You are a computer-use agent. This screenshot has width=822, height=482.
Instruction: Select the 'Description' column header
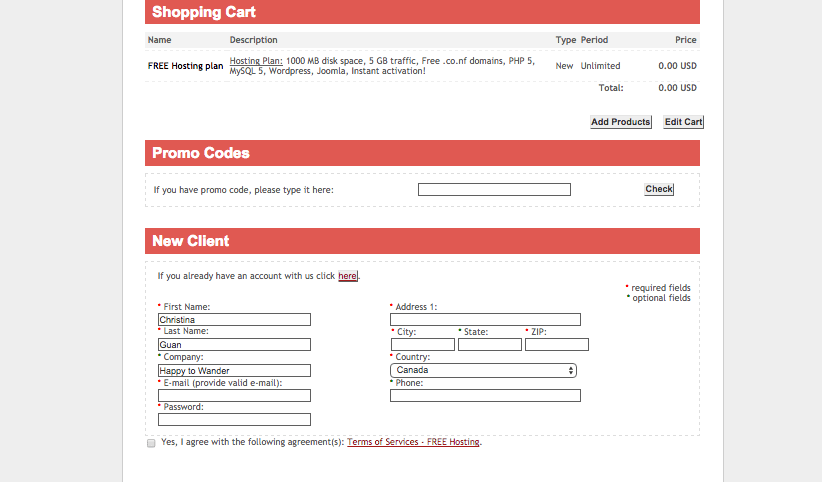pos(253,40)
